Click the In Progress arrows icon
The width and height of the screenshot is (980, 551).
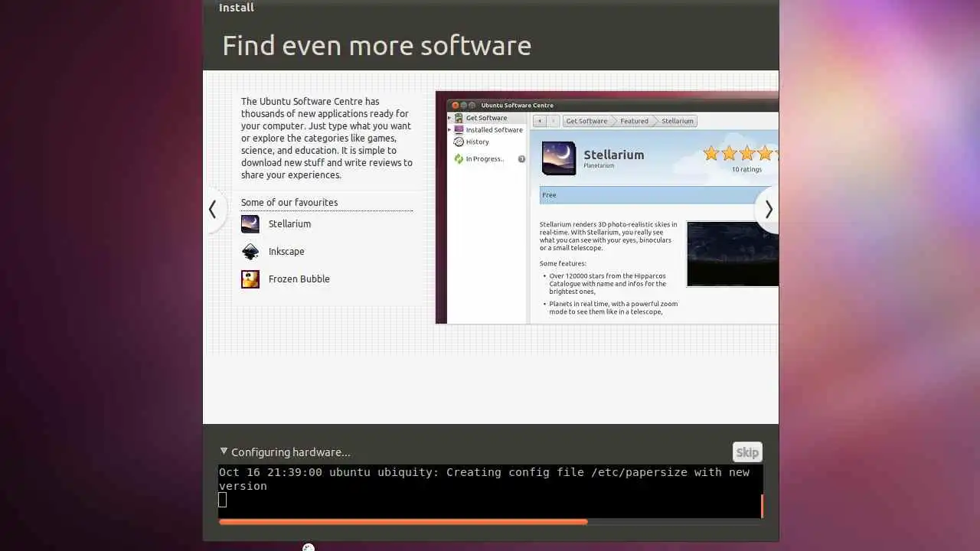click(x=459, y=159)
